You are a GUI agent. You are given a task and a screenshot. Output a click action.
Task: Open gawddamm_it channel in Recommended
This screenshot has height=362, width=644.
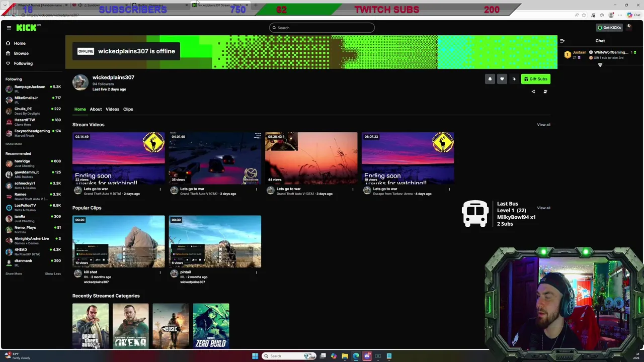pyautogui.click(x=33, y=174)
